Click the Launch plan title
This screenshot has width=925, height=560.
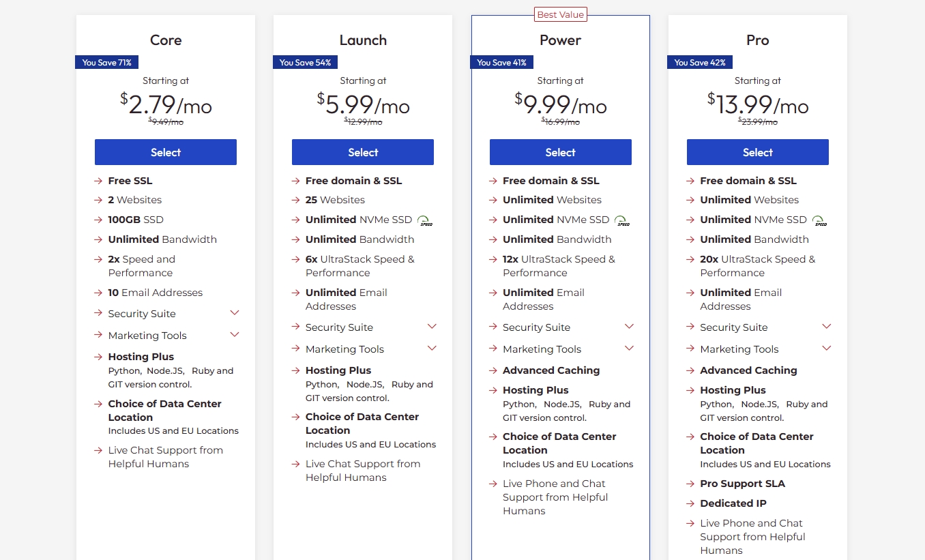click(x=363, y=40)
